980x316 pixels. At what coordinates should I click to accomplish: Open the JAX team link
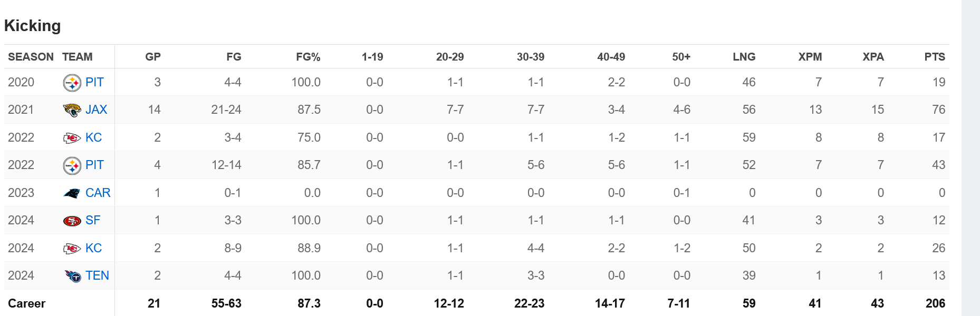click(96, 110)
